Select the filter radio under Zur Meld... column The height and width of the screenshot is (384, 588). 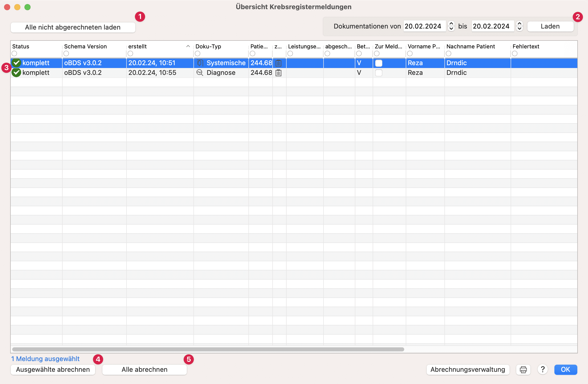[377, 53]
